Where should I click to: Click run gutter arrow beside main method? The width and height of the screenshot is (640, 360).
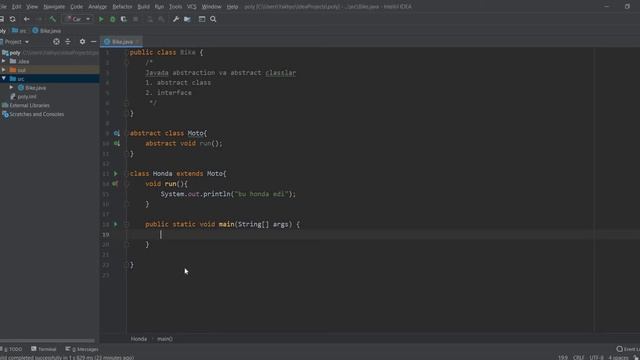coord(116,224)
